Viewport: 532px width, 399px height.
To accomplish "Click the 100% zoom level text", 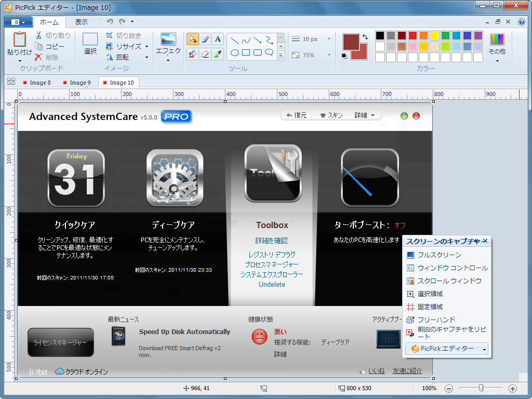I will click(429, 388).
